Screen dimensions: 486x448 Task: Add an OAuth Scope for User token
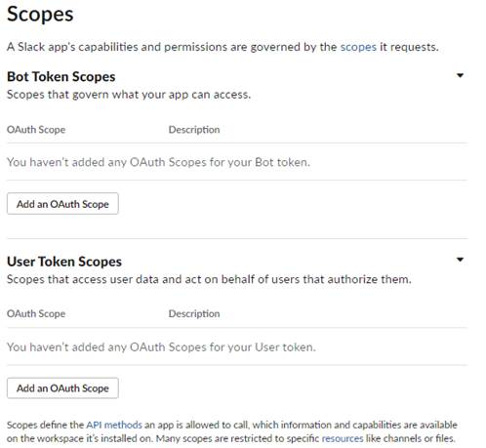(x=62, y=388)
